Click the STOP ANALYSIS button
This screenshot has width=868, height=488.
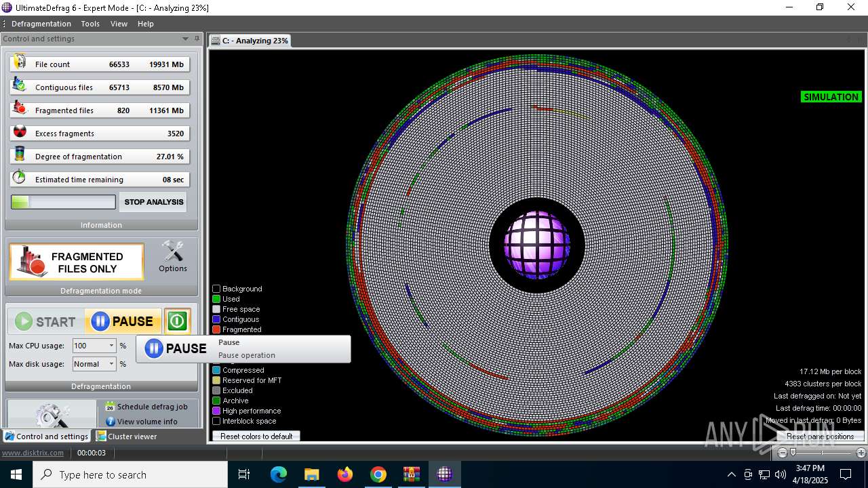[153, 202]
